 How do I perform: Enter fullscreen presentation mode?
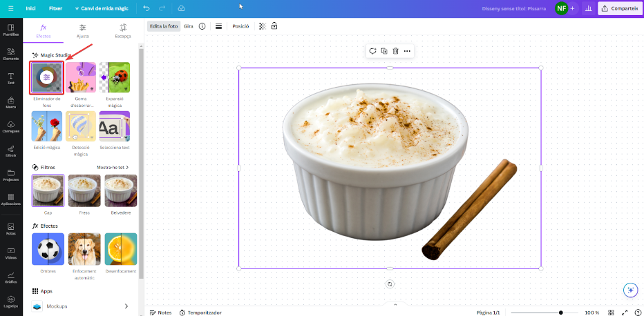point(625,313)
